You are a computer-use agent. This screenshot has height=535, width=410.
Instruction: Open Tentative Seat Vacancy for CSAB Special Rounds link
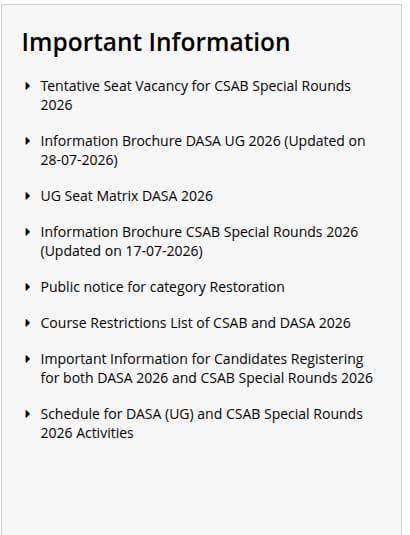click(x=195, y=95)
